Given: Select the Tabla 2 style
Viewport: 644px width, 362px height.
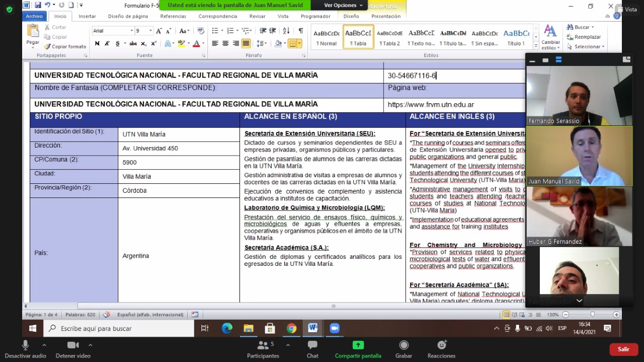Looking at the screenshot, I should click(x=389, y=37).
